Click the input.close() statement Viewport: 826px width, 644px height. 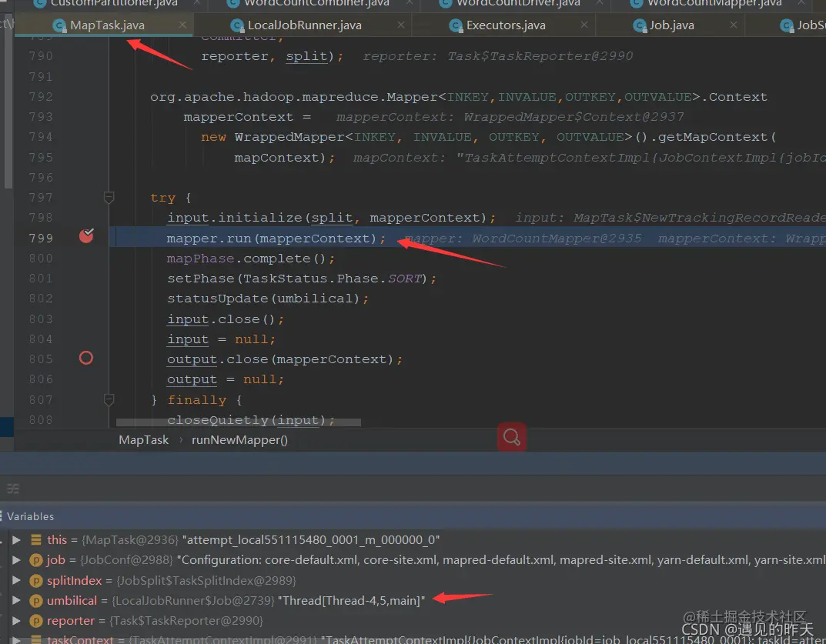pos(226,319)
